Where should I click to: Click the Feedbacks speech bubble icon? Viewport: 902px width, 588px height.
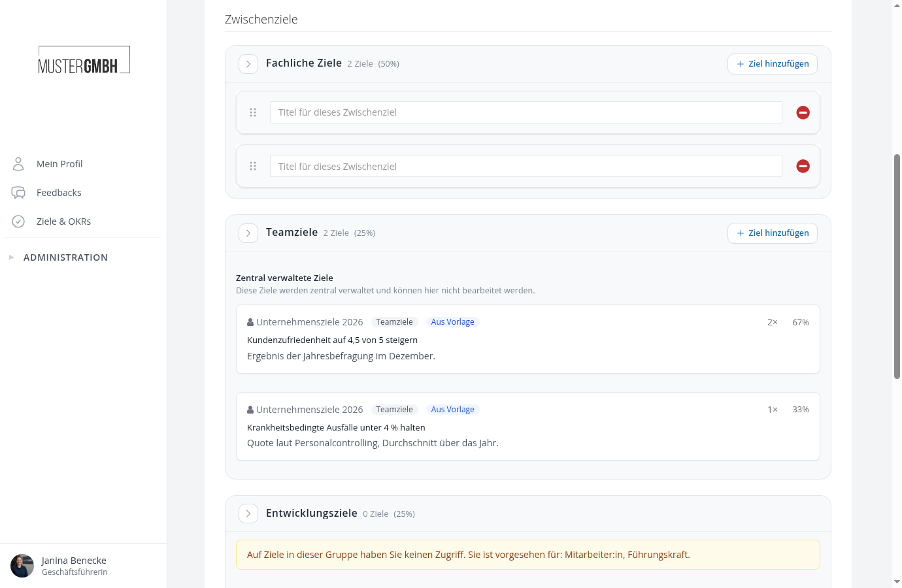pyautogui.click(x=18, y=193)
